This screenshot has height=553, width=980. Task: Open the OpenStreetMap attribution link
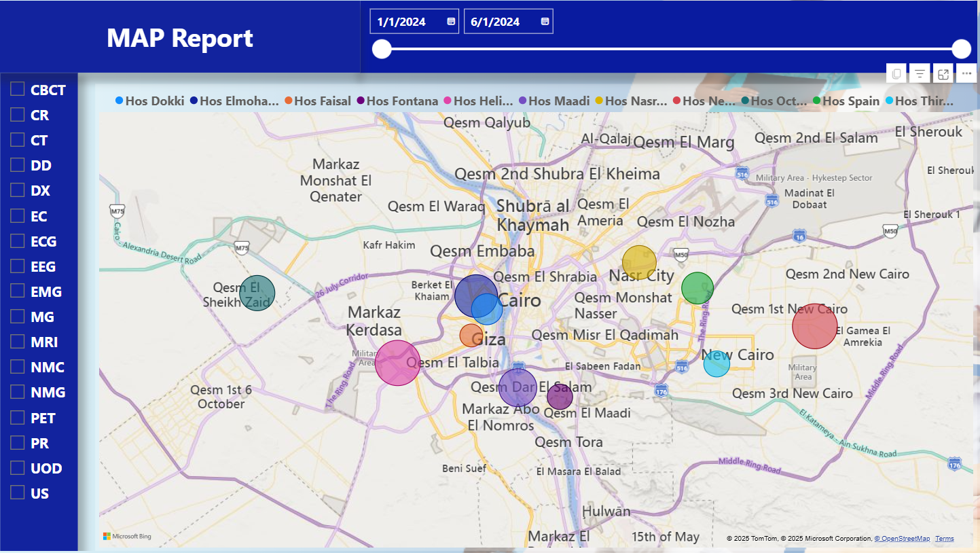pyautogui.click(x=902, y=539)
